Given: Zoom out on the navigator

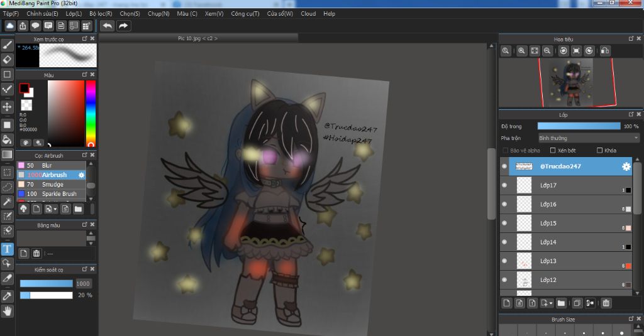Looking at the screenshot, I should point(547,51).
